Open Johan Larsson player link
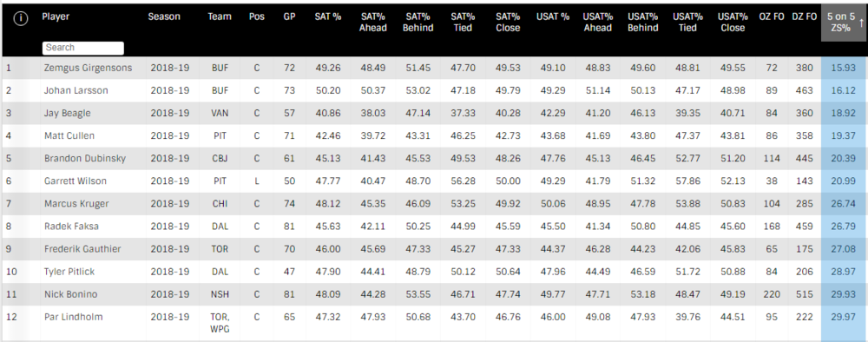The image size is (868, 342). pos(76,91)
